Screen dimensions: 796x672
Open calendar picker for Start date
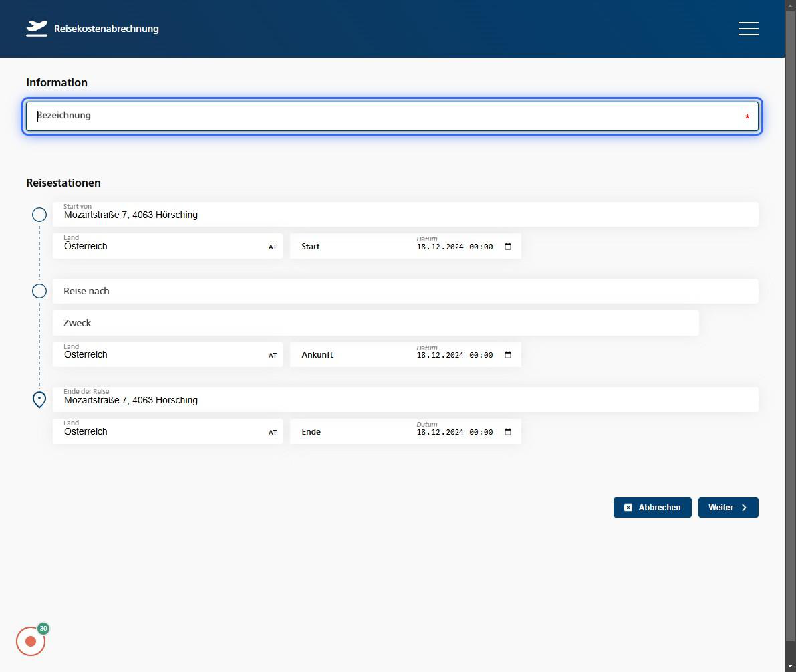tap(508, 247)
